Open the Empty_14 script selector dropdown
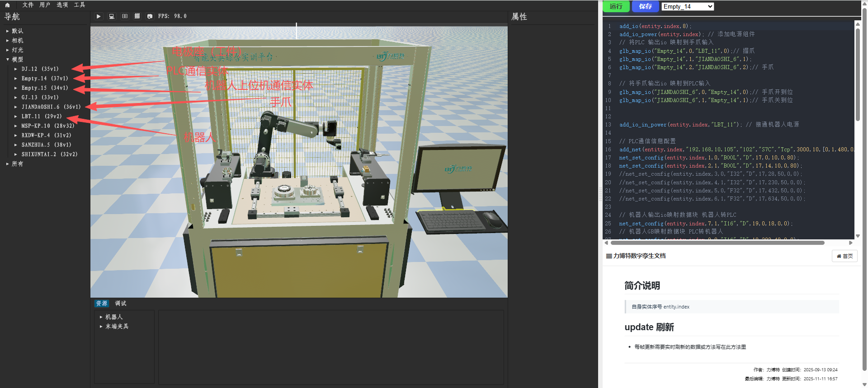The height and width of the screenshot is (388, 868). coord(688,6)
